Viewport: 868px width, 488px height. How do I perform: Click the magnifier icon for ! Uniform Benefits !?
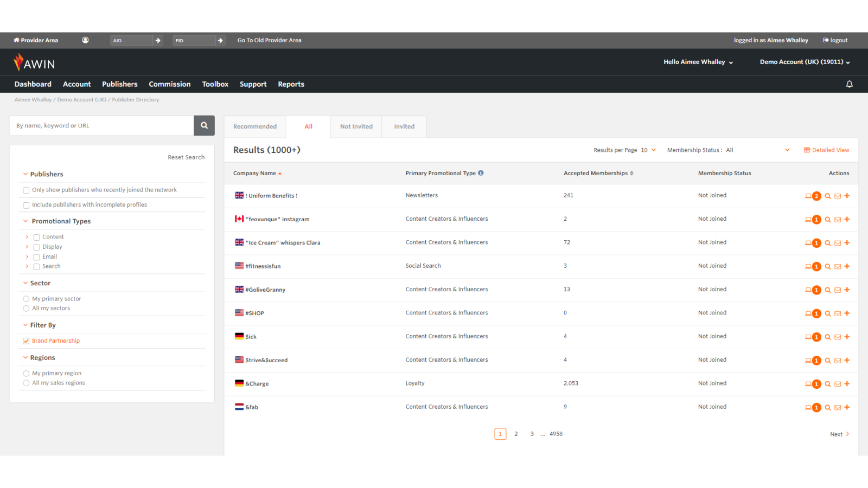pos(828,196)
